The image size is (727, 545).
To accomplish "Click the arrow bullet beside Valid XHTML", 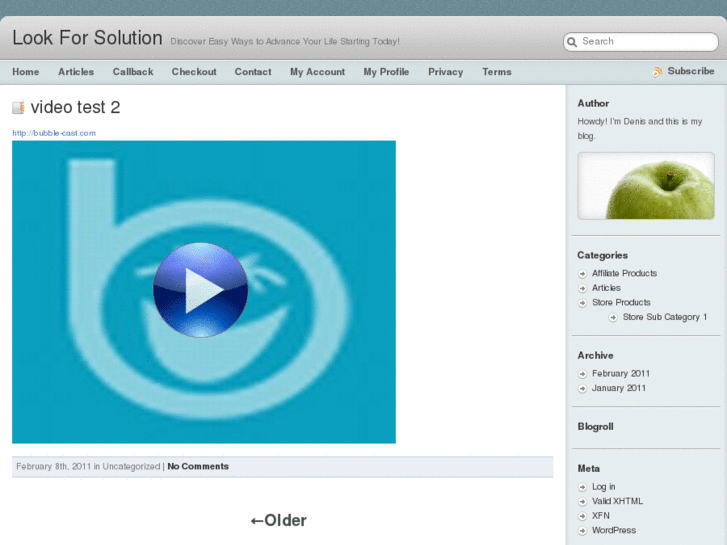I will click(x=582, y=502).
